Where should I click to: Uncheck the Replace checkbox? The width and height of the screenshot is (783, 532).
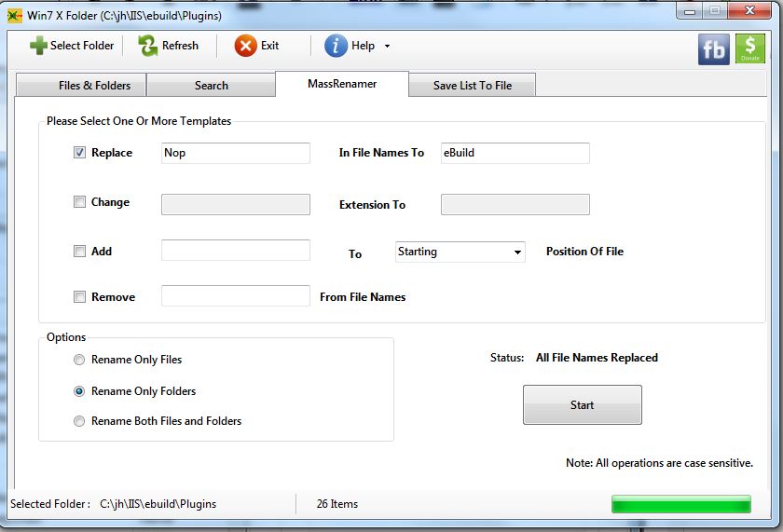79,153
